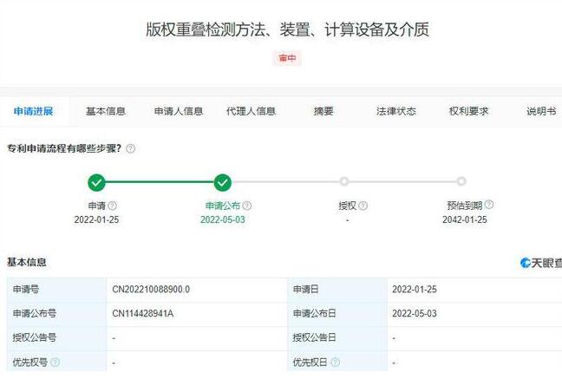This screenshot has height=392, width=562.
Task: Click the help icon beside 优先权号
Action: point(56,362)
